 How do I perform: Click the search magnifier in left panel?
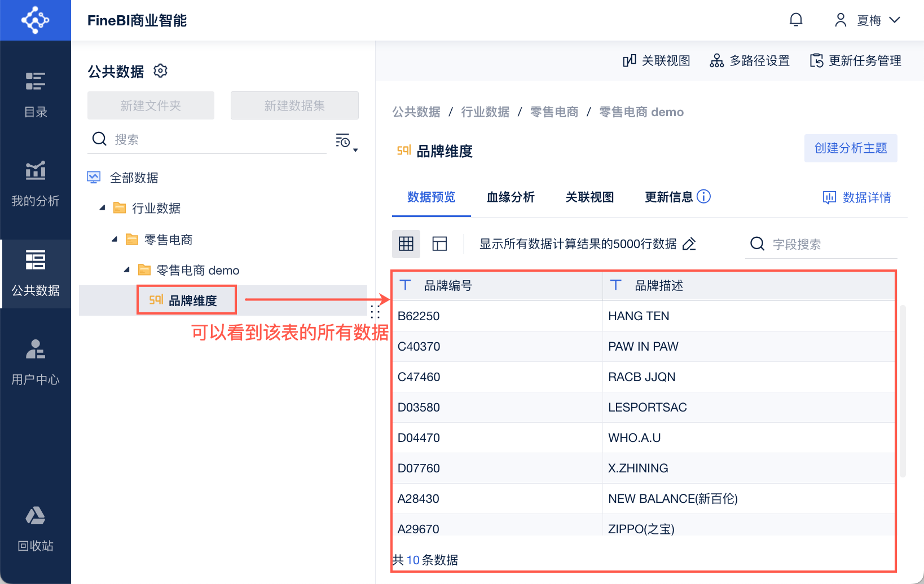click(99, 139)
